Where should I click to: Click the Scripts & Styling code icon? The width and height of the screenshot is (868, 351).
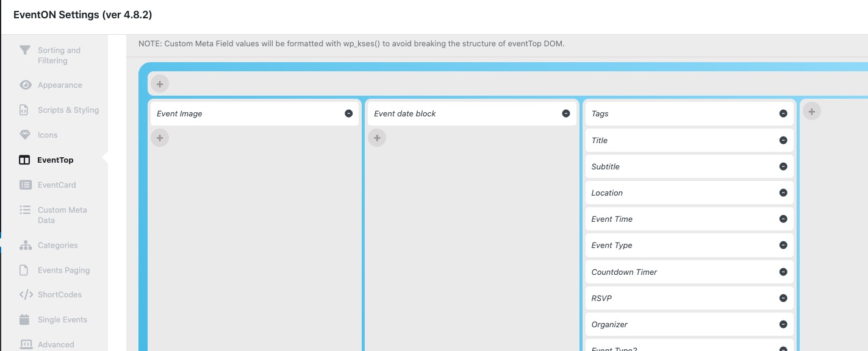click(x=24, y=110)
